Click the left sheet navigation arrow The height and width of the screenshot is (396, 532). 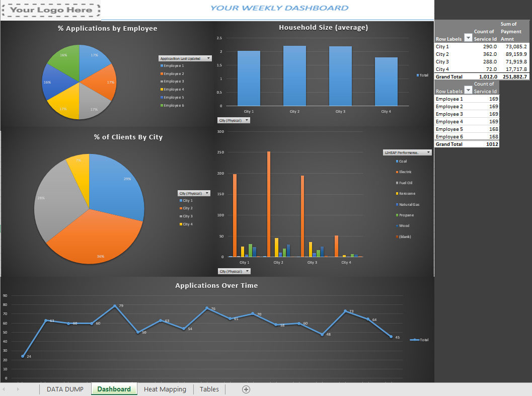pyautogui.click(x=4, y=389)
